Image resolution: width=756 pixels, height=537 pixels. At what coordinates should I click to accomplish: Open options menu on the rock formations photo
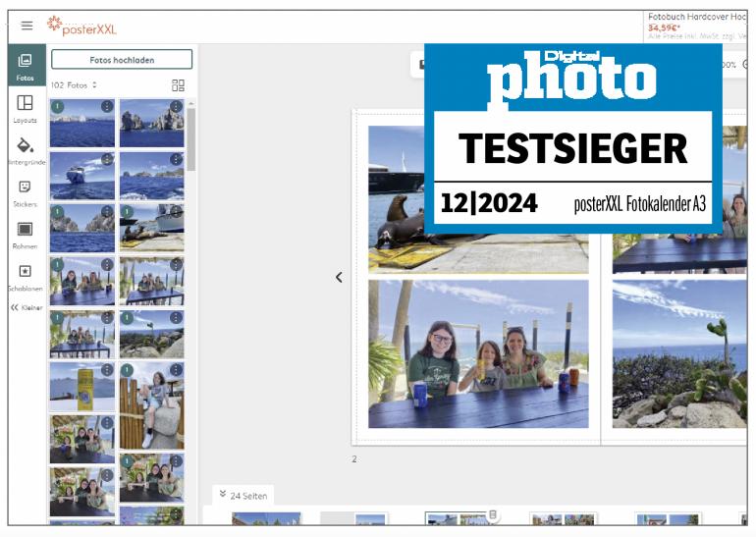pyautogui.click(x=176, y=106)
